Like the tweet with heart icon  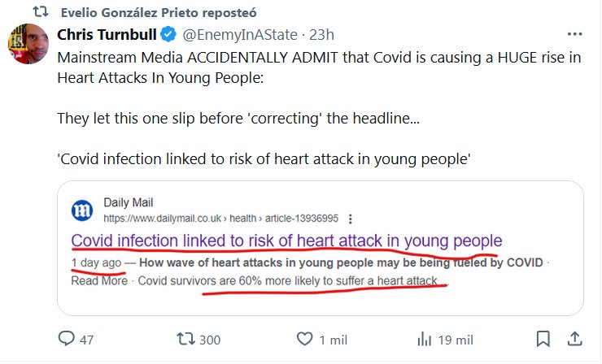point(305,338)
